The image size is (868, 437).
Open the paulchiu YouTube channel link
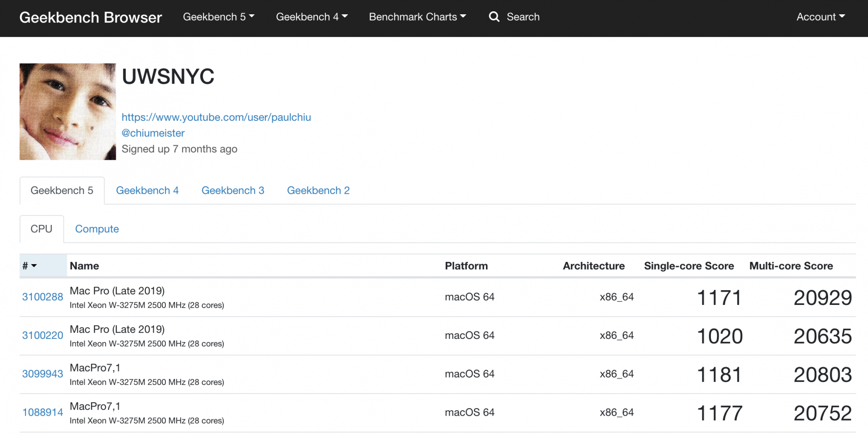click(216, 117)
